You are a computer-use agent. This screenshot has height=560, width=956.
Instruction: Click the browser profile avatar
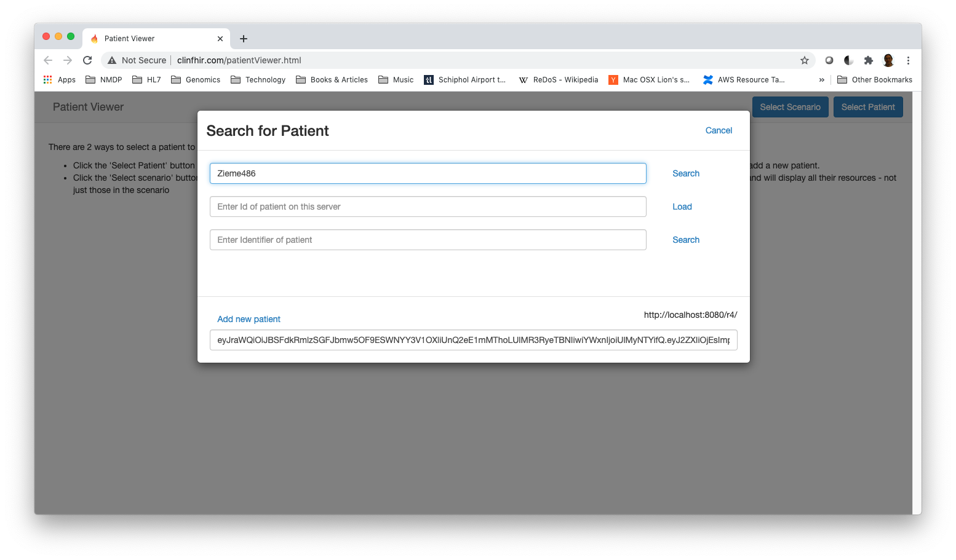[x=888, y=60]
